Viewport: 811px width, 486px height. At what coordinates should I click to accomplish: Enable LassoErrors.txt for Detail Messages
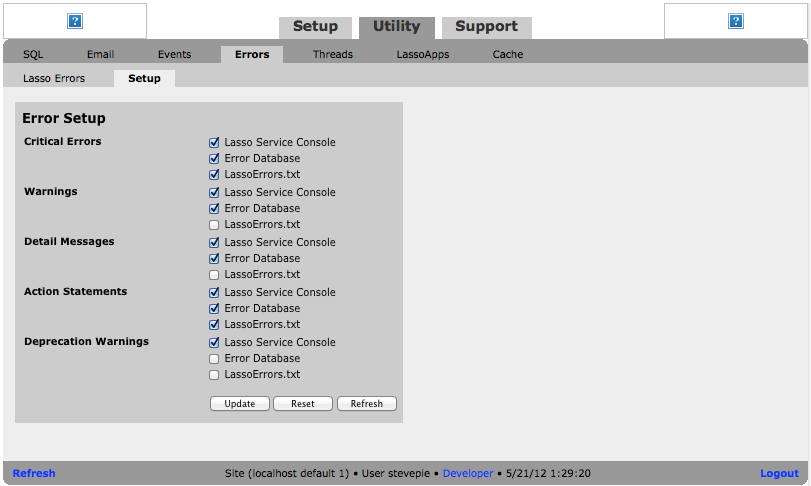click(214, 275)
